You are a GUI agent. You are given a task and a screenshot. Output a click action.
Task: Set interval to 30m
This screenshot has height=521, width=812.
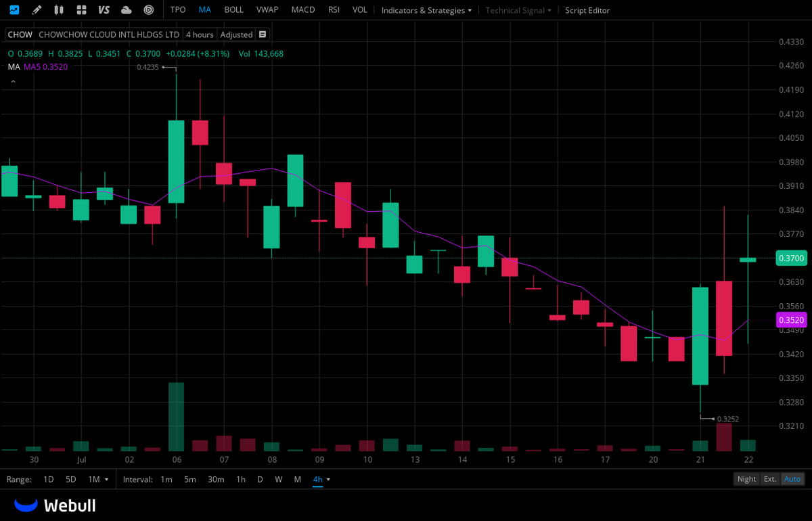tap(216, 479)
